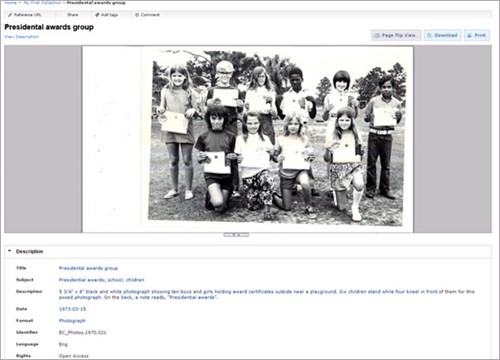Click the Presidental awards group title value
This screenshot has width=500, height=360.
pyautogui.click(x=88, y=268)
